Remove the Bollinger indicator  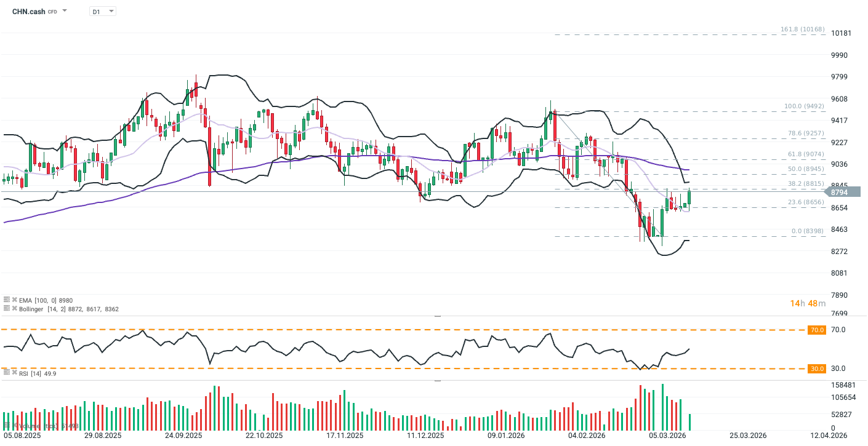[x=14, y=308]
